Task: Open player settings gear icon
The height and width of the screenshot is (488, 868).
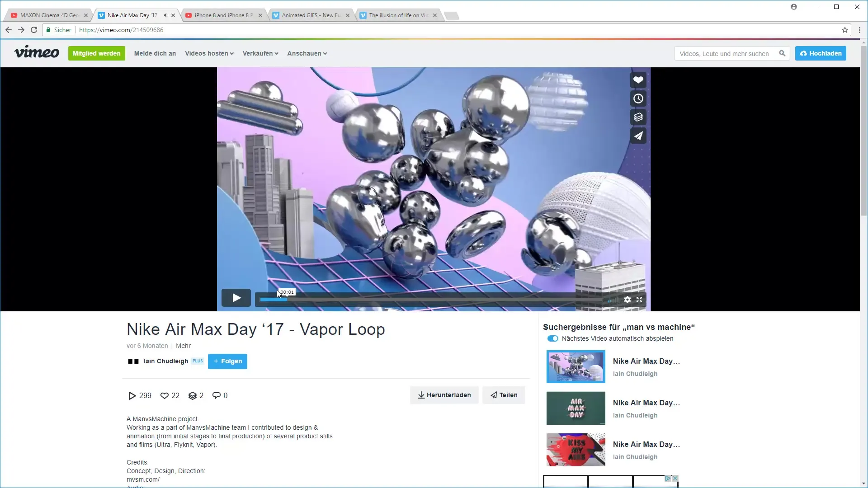Action: (627, 300)
